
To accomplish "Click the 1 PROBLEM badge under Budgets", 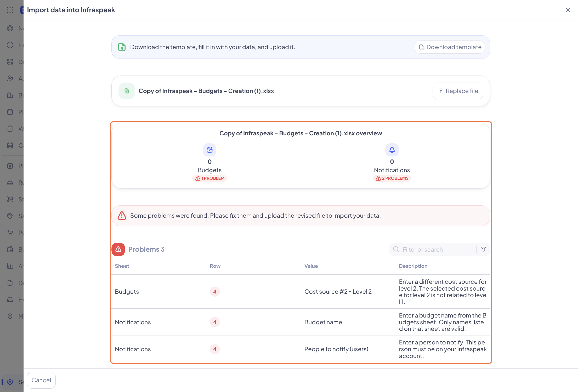I will pyautogui.click(x=210, y=178).
